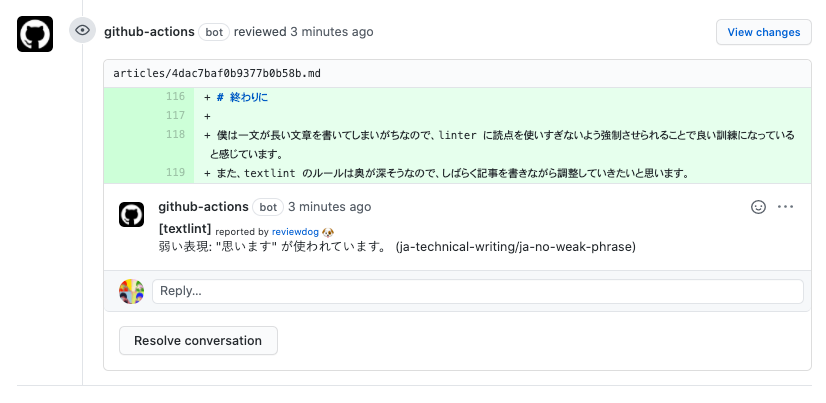Open the file path articles/4dac7baf0b9377b0b58b.md
This screenshot has height=403, width=826.
(217, 73)
